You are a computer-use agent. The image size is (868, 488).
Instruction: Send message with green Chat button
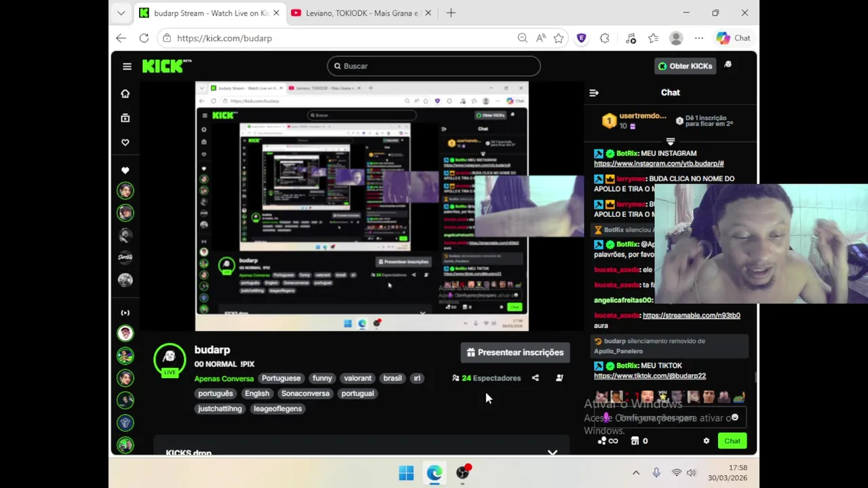(732, 441)
